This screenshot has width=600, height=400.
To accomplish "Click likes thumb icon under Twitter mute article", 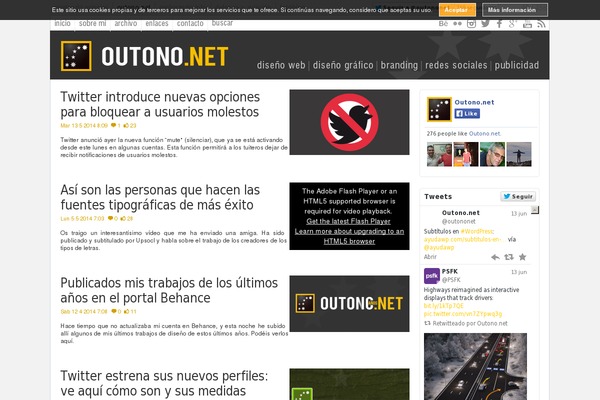I will pos(126,126).
